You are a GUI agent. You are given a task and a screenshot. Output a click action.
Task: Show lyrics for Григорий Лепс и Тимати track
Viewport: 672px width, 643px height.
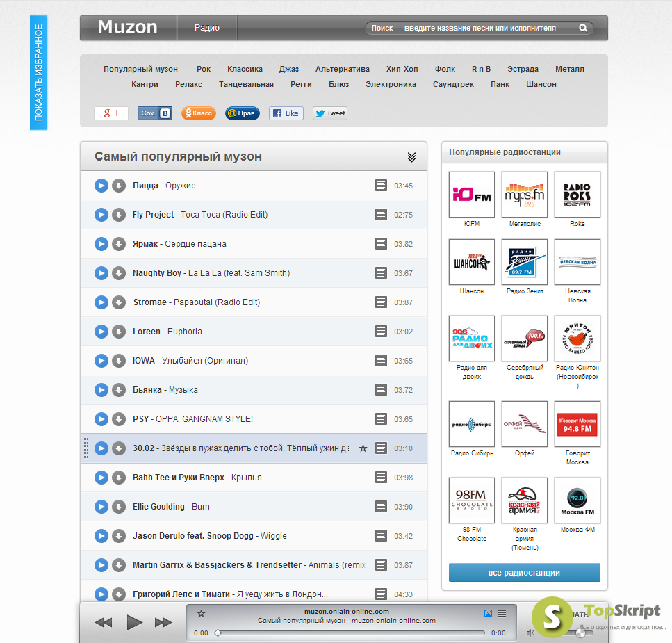tap(381, 594)
